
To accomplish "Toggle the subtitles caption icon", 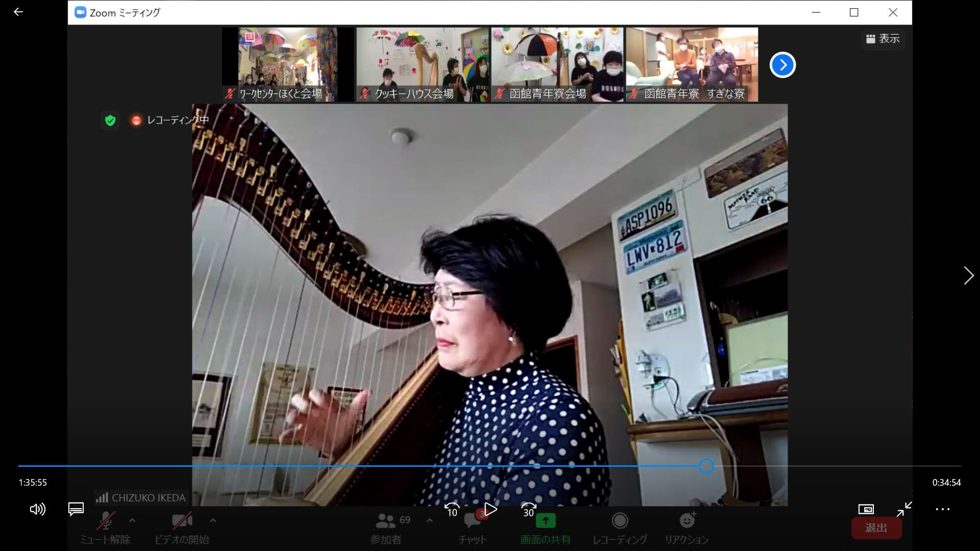I will pyautogui.click(x=76, y=509).
